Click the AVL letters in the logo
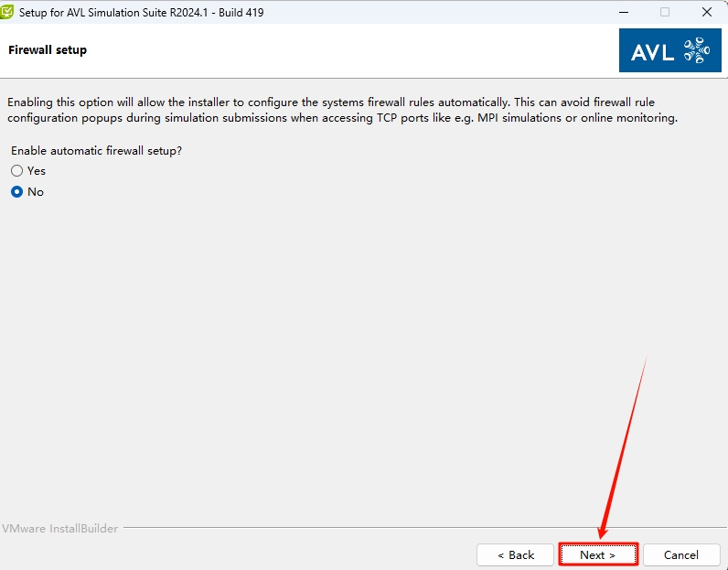 (653, 50)
